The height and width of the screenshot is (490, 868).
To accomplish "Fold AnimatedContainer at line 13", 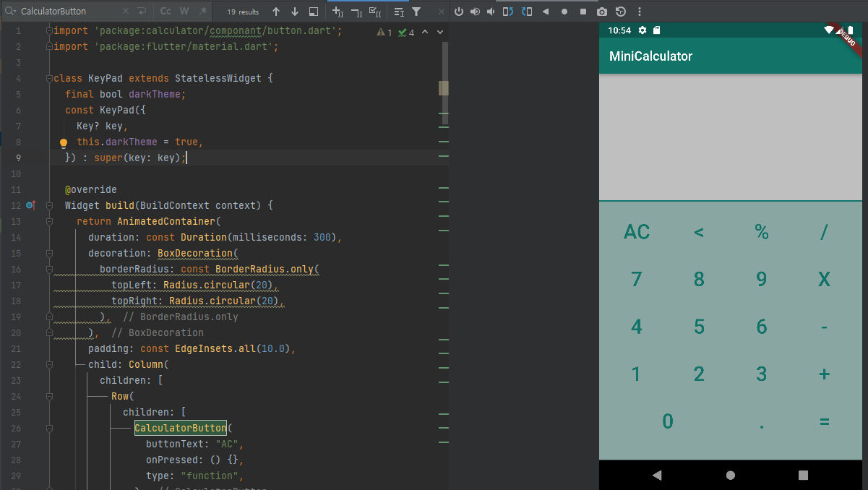I will [x=49, y=221].
